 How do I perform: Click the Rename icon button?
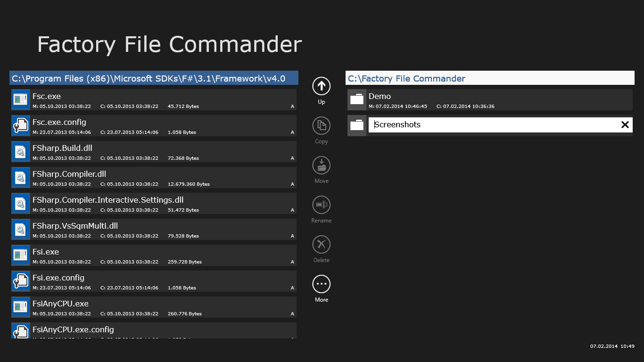[322, 205]
